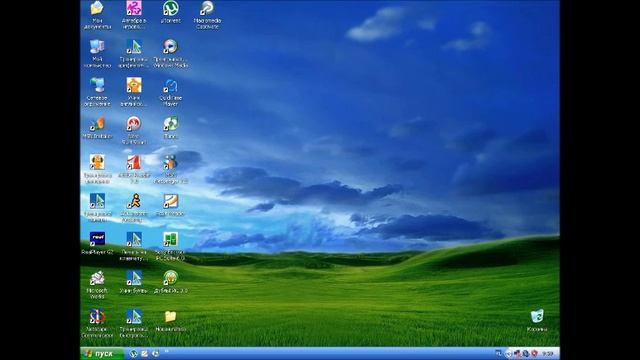The image size is (640, 360).
Task: Launch µTorrent from the Quick Launch bar
Action: coord(133,353)
